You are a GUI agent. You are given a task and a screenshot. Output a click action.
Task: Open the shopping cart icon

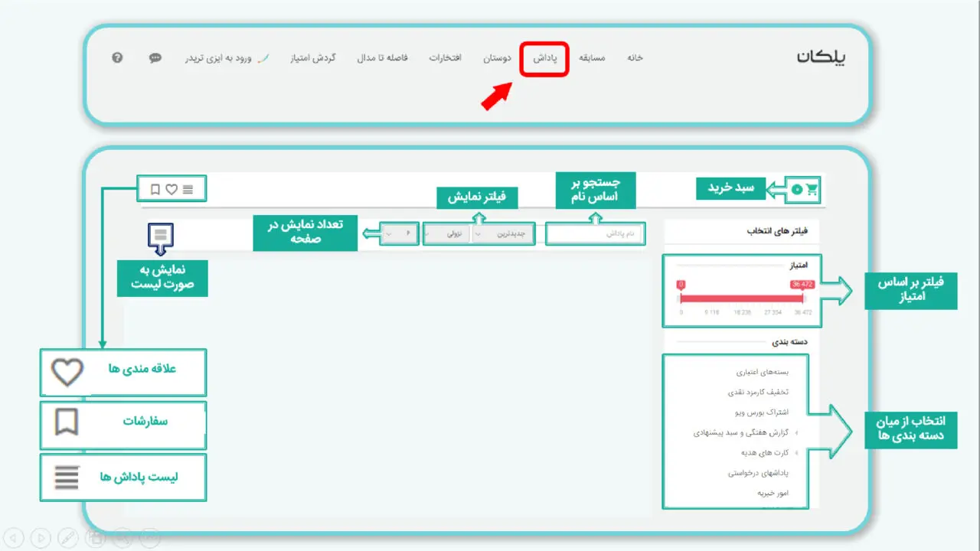pos(811,190)
